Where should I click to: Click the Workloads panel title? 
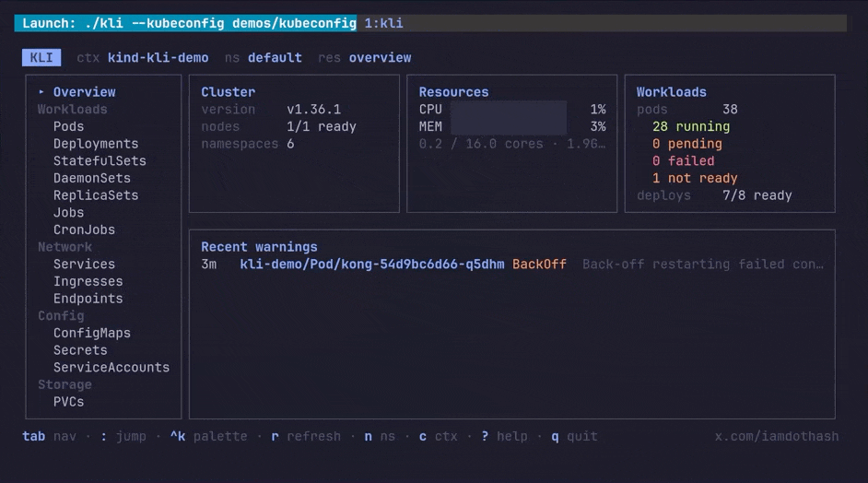click(x=672, y=92)
